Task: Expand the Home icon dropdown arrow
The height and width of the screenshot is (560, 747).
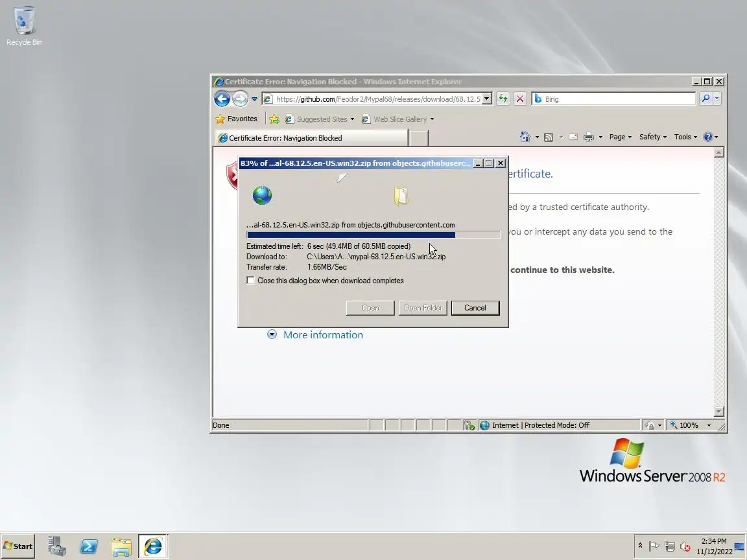Action: 537,137
